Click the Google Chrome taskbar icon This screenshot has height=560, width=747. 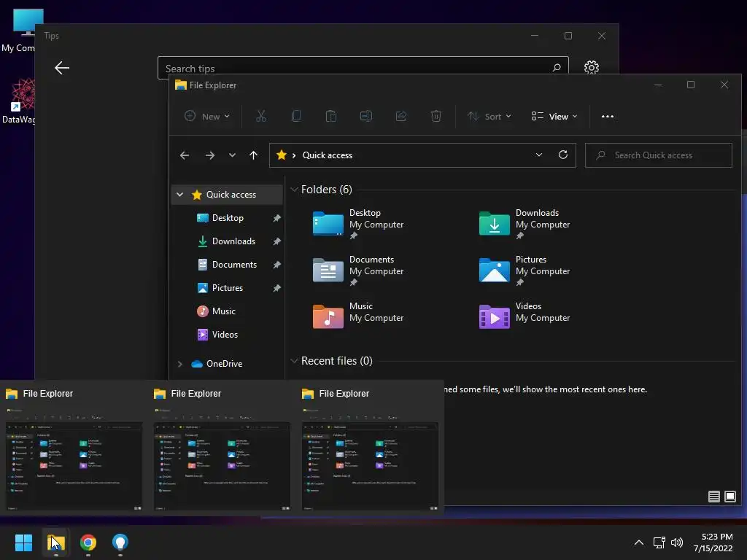(x=88, y=542)
